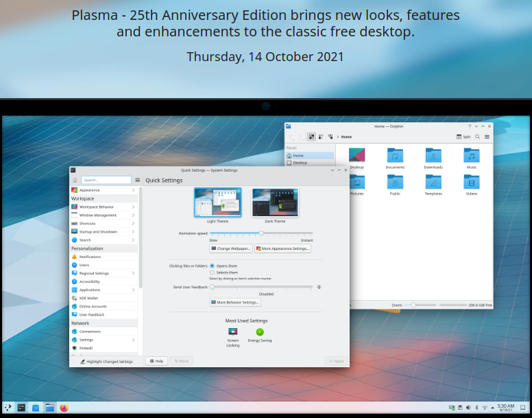The width and height of the screenshot is (532, 418).
Task: Open User Feedback settings
Action: coord(104,315)
